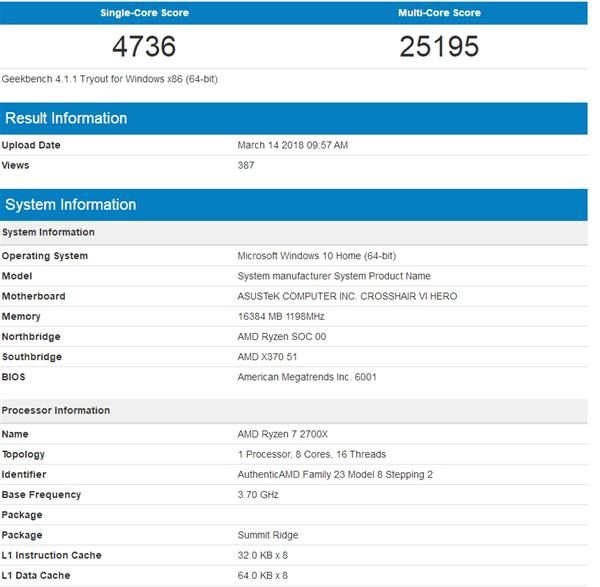Click the AMD X370 51 southbridge value

[267, 357]
